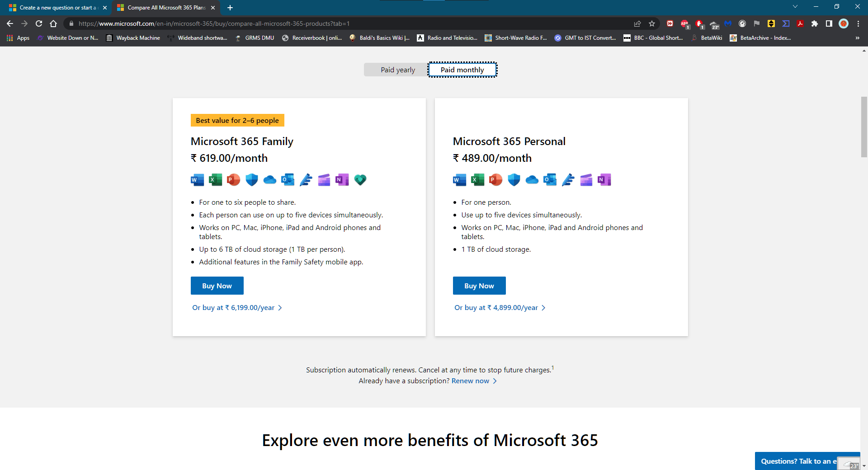Navigate back with the back arrow

10,23
